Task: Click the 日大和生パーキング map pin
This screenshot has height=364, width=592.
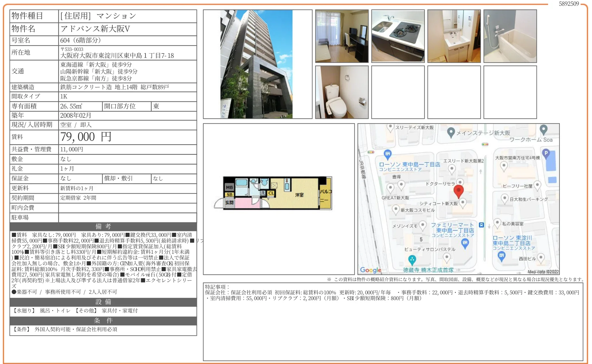Action: point(504,198)
